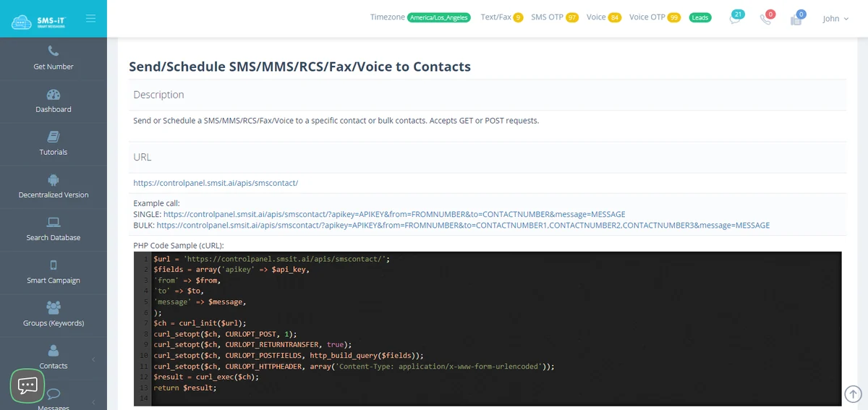Open chat notifications with 21 badge
The image size is (868, 410).
click(x=736, y=18)
